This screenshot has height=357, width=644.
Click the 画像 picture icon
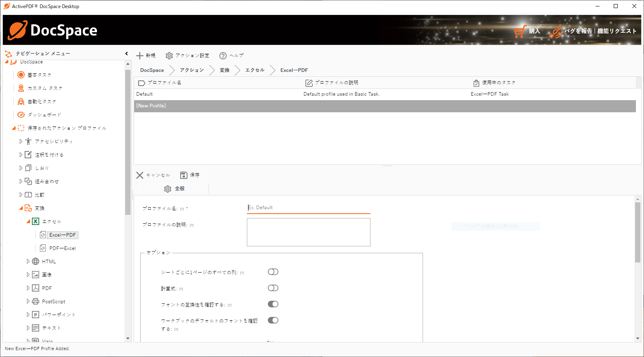pyautogui.click(x=36, y=275)
